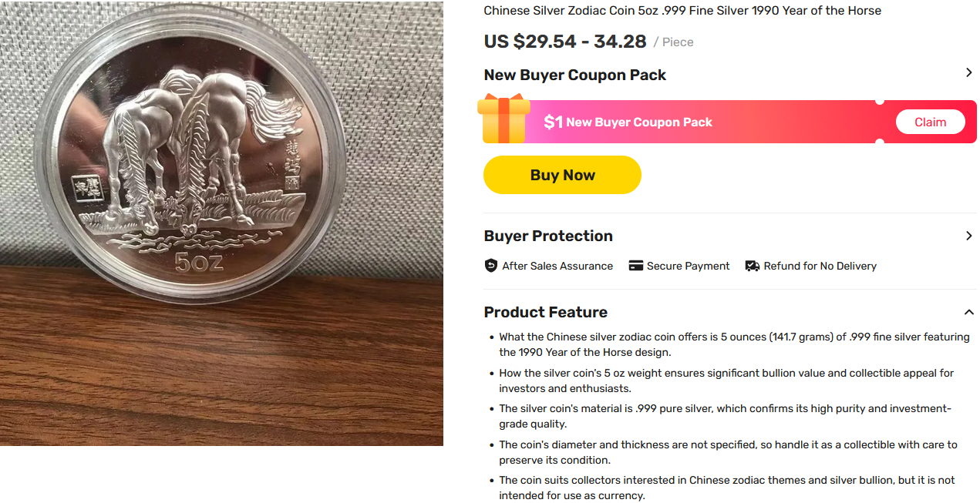Click the Chinese Silver Zodiac Coin title
The width and height of the screenshot is (980, 503).
click(x=682, y=11)
